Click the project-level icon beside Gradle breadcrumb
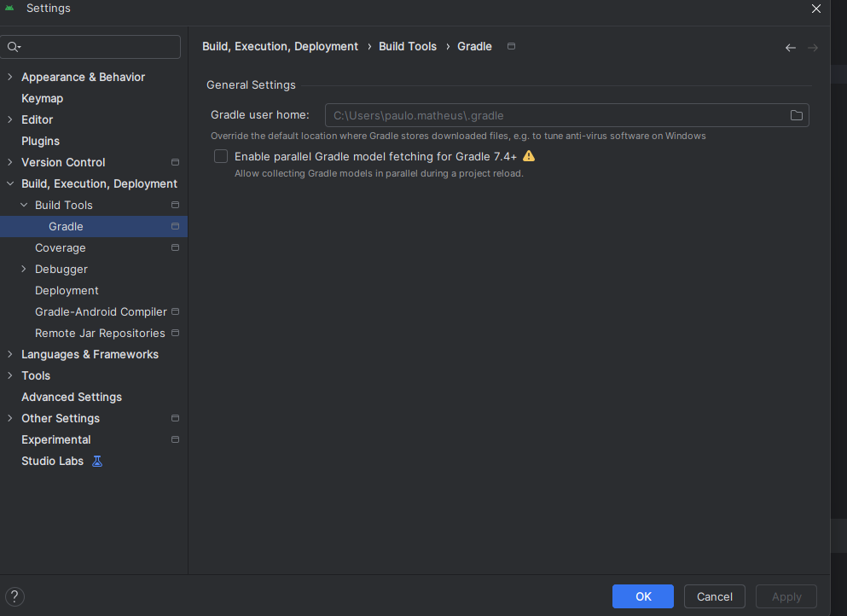This screenshot has width=847, height=616. coord(511,47)
